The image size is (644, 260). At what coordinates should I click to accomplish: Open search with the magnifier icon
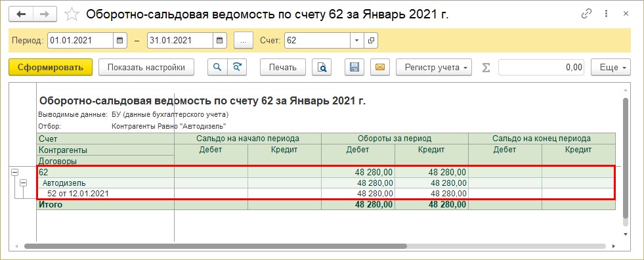(217, 68)
